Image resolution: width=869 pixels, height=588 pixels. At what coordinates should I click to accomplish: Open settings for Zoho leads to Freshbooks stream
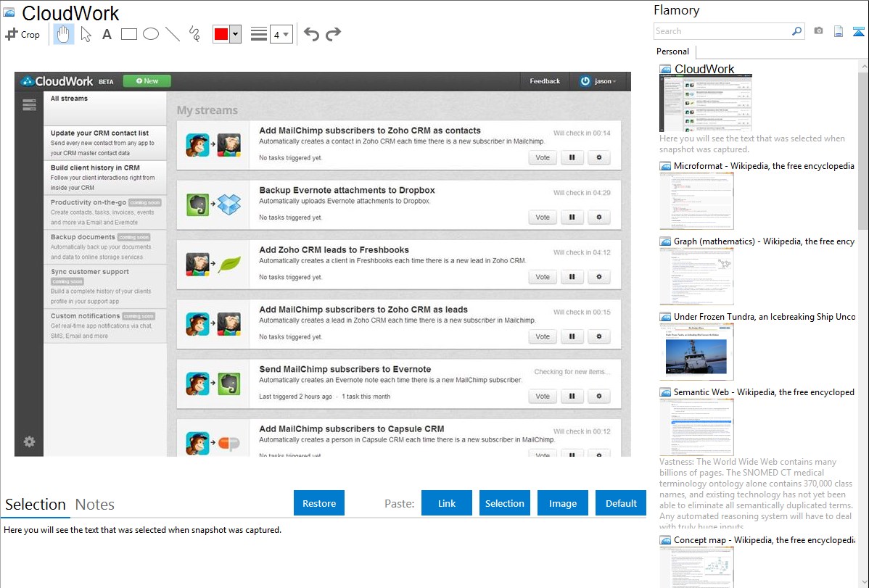tap(599, 276)
